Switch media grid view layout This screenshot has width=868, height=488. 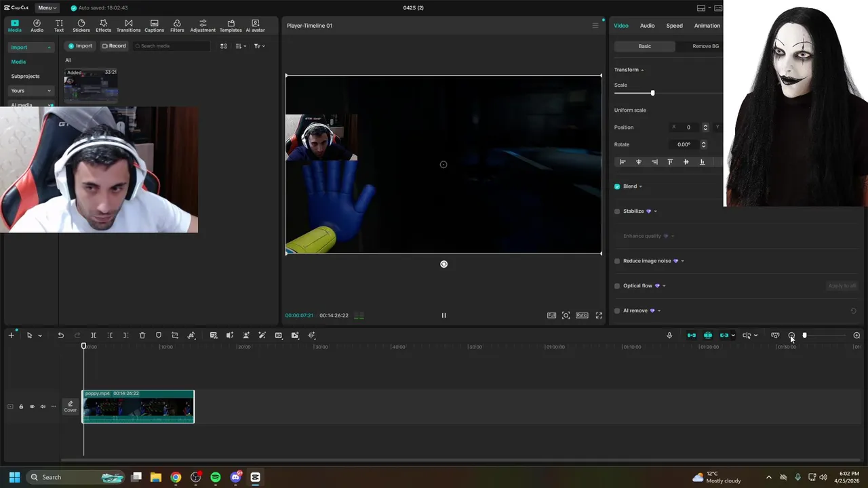(224, 46)
